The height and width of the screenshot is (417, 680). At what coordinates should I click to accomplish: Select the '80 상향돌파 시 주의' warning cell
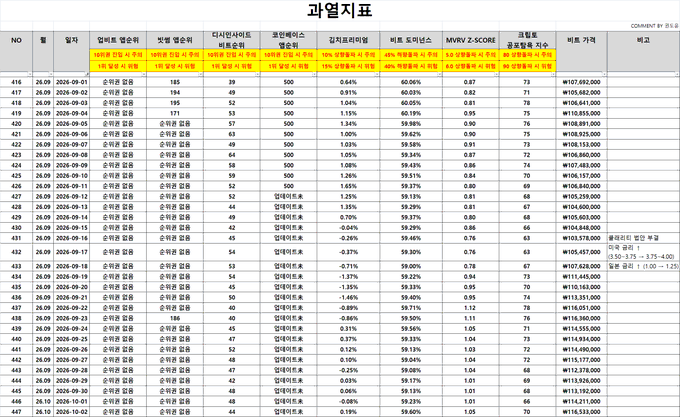[527, 55]
